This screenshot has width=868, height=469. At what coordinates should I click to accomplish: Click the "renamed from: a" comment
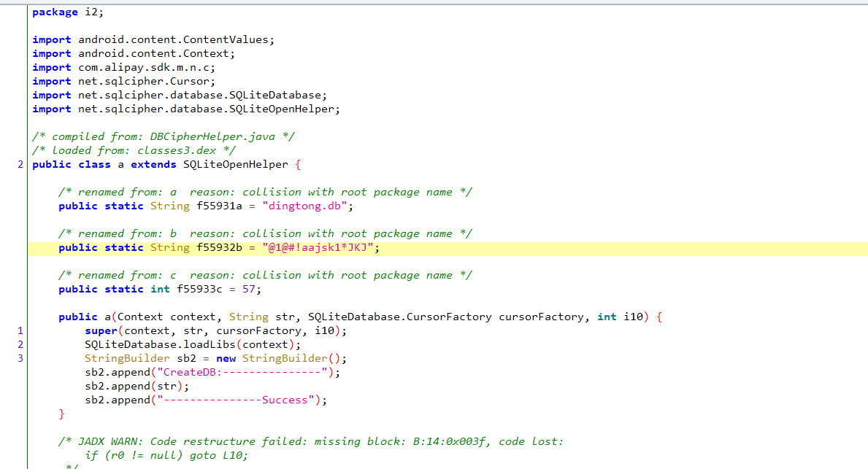pyautogui.click(x=265, y=192)
